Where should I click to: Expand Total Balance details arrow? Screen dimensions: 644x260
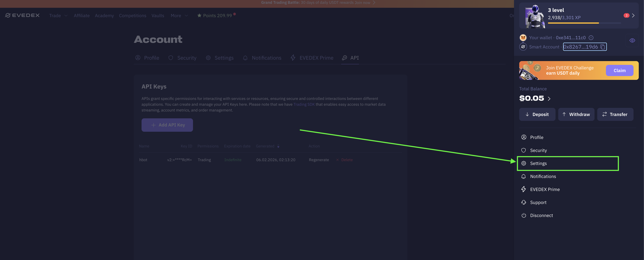pos(549,99)
